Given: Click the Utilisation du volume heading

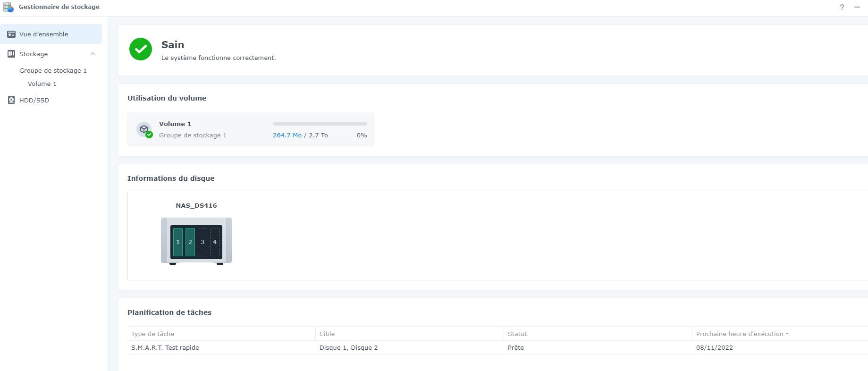Looking at the screenshot, I should click(x=167, y=98).
